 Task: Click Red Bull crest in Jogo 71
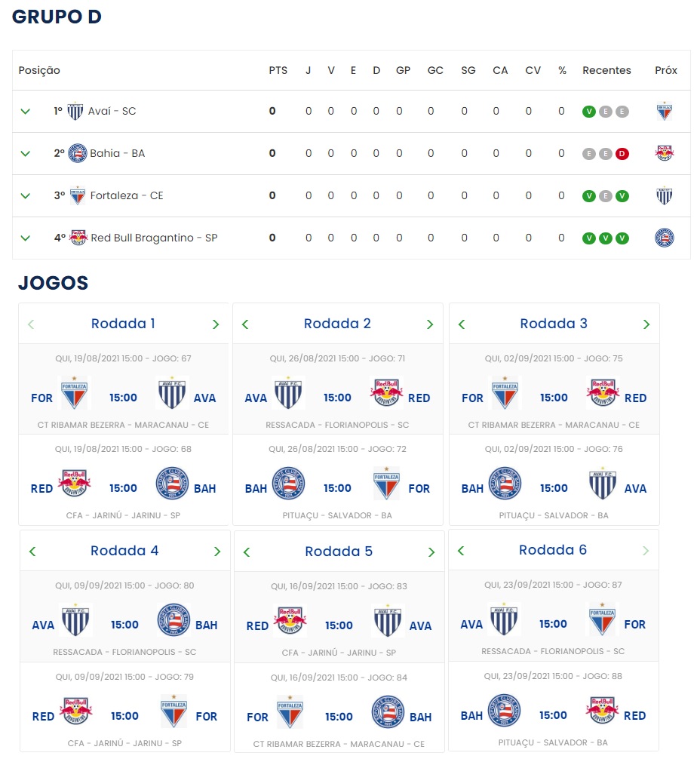click(x=386, y=392)
